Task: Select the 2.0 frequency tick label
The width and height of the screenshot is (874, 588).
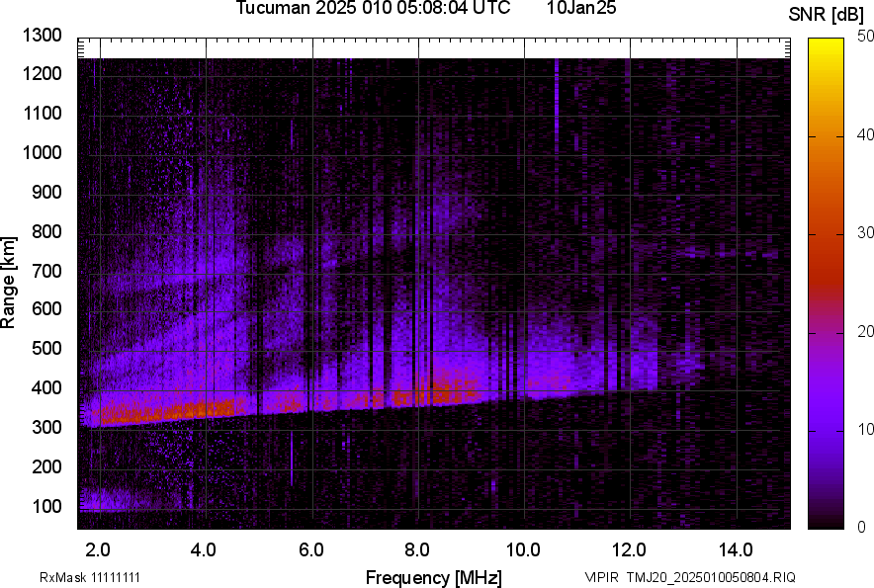Action: click(x=99, y=549)
